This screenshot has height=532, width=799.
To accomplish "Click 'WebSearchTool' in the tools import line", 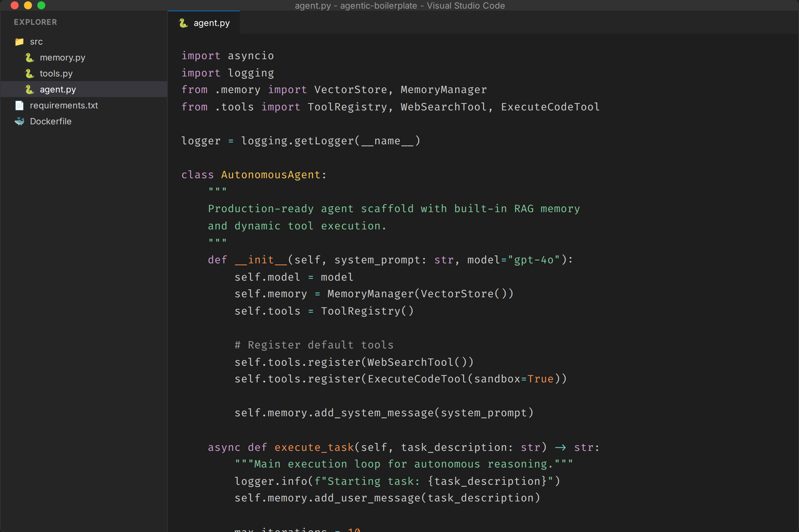I will (x=443, y=107).
